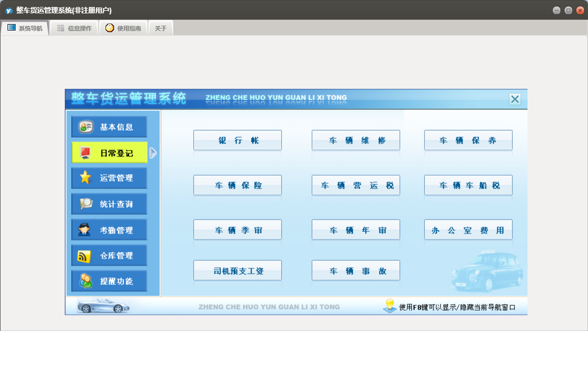Close the main application window
588x385 pixels.
tap(580, 11)
